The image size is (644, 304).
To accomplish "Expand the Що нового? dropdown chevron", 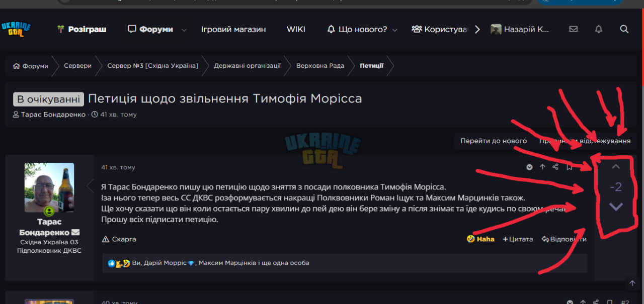I will click(395, 30).
